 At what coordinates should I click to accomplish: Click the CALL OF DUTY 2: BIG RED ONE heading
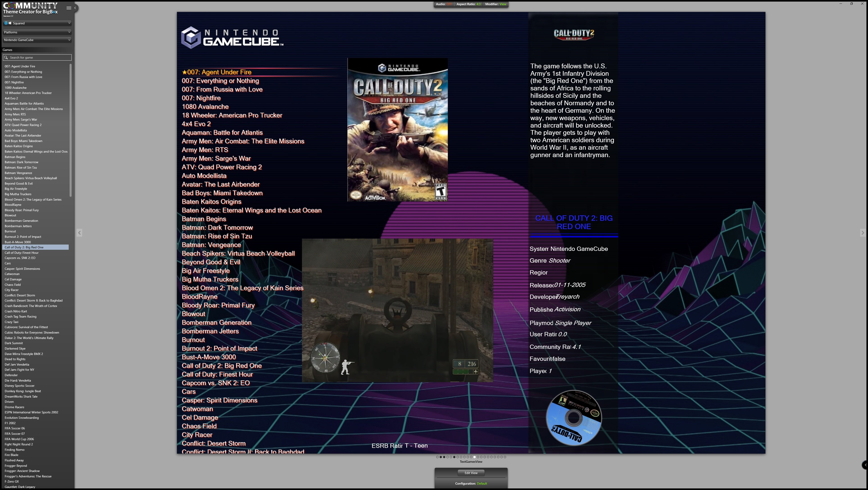tap(574, 223)
